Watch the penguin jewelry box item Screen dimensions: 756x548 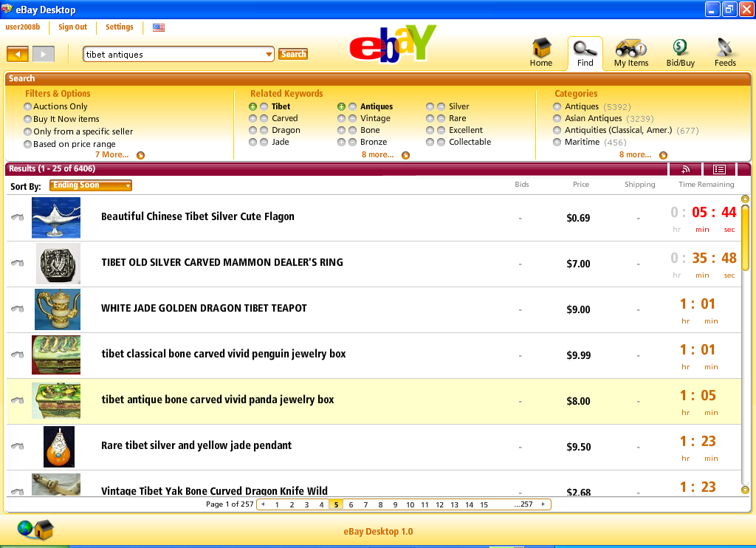[18, 355]
